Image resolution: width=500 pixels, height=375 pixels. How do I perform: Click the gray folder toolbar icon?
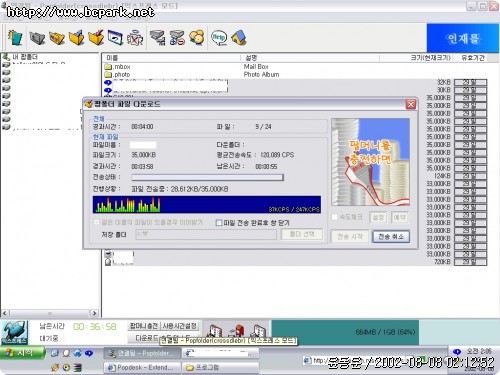click(37, 38)
